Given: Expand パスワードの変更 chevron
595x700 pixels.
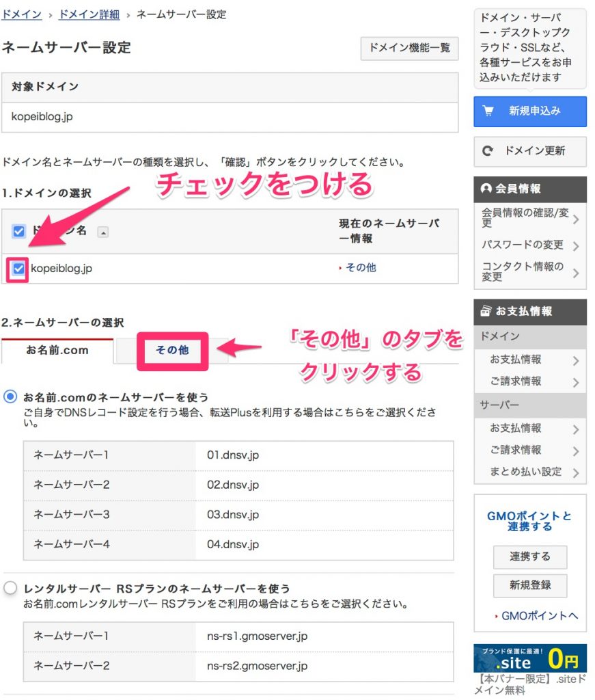Looking at the screenshot, I should [576, 245].
